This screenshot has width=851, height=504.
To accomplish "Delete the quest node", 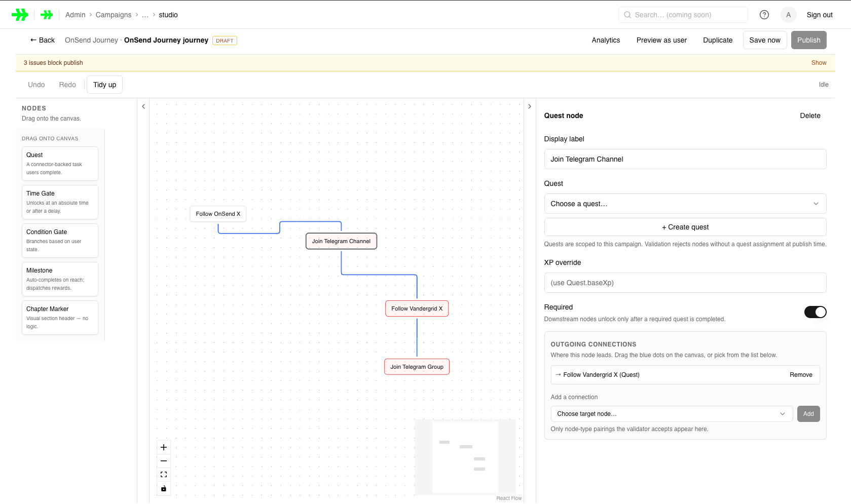I will coord(810,115).
